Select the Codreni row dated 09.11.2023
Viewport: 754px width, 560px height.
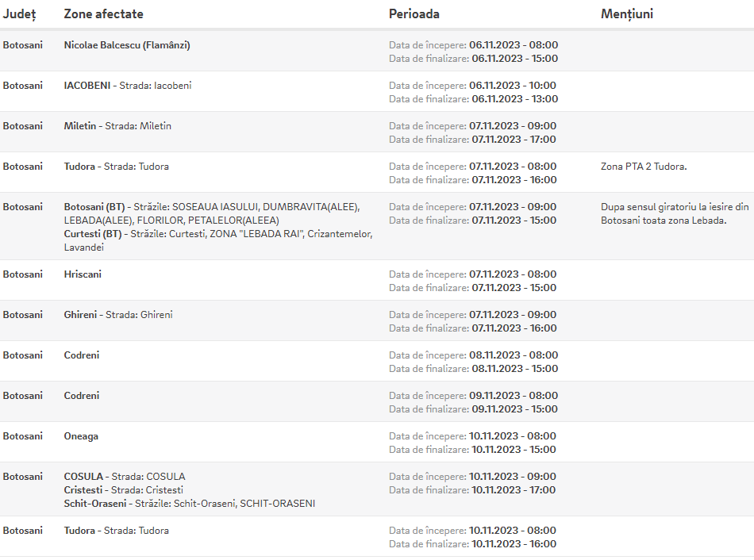pyautogui.click(x=377, y=401)
